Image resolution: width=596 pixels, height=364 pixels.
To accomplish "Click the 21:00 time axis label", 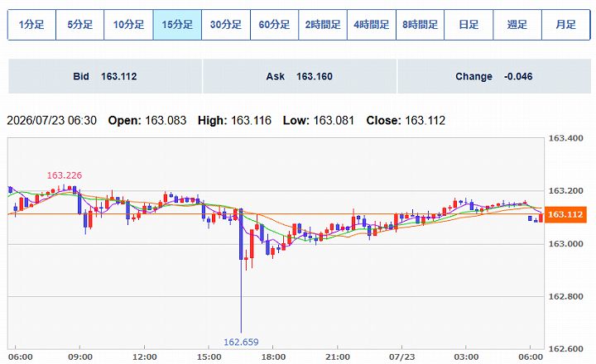I will point(338,357).
